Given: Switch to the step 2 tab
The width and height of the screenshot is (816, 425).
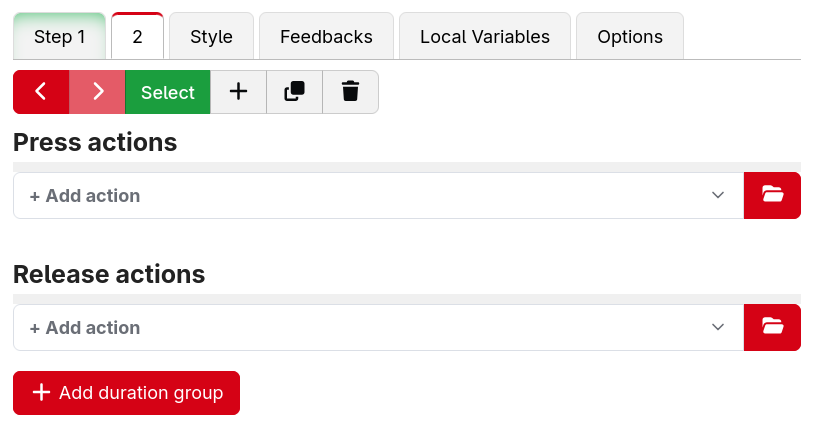Looking at the screenshot, I should [137, 36].
